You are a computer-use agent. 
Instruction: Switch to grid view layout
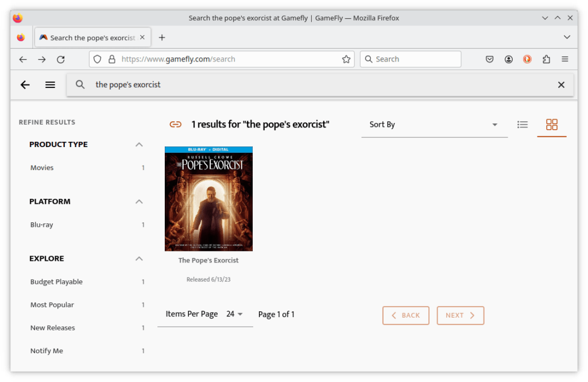coord(552,125)
